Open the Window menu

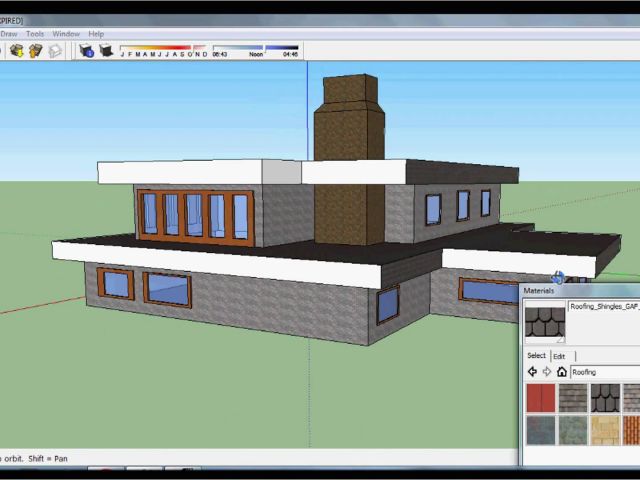coord(66,34)
